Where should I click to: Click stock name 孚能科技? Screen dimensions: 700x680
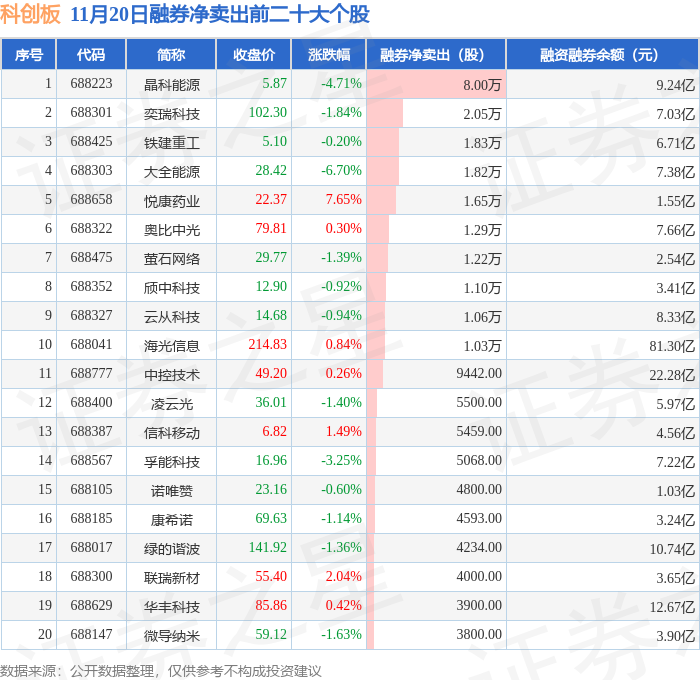point(171,462)
